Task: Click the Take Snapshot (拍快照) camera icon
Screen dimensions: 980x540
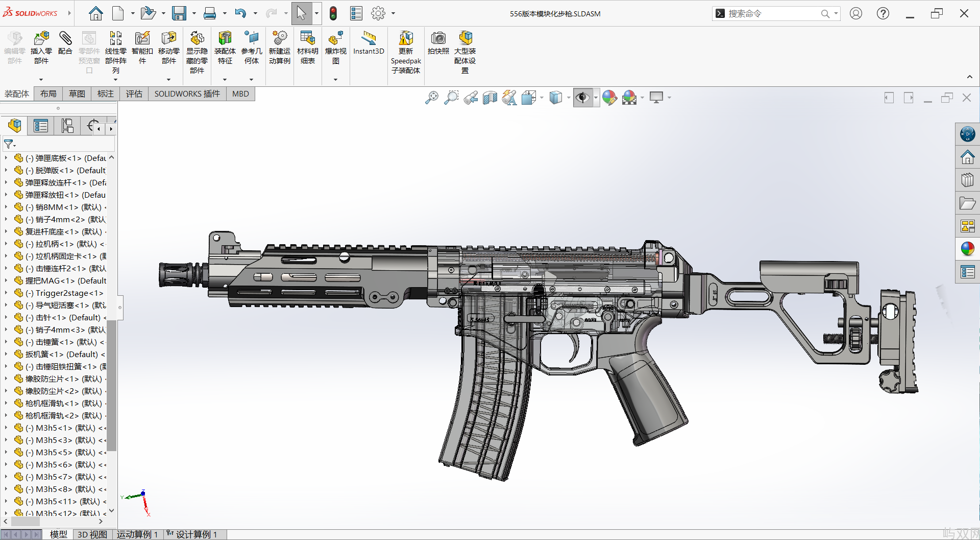Action: click(438, 39)
